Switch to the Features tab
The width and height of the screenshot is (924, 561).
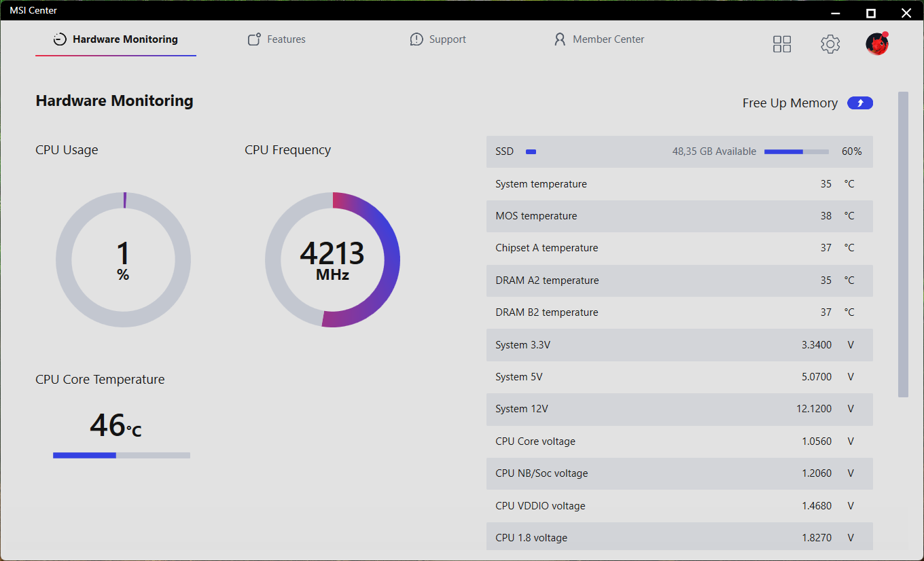tap(286, 39)
